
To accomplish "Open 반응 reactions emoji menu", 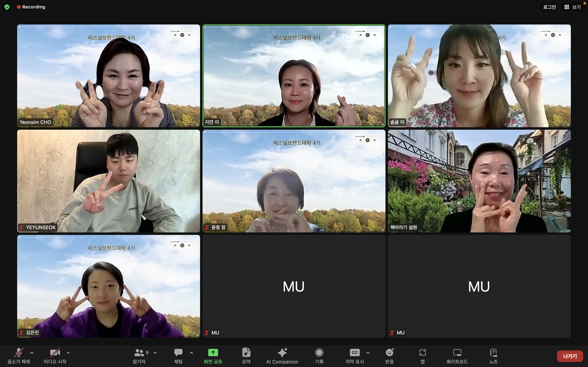I will (390, 356).
